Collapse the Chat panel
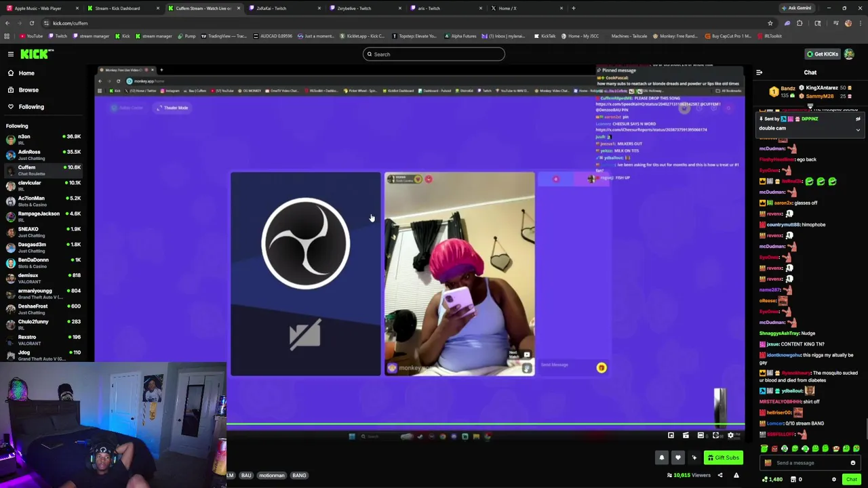The height and width of the screenshot is (488, 868). tap(759, 73)
